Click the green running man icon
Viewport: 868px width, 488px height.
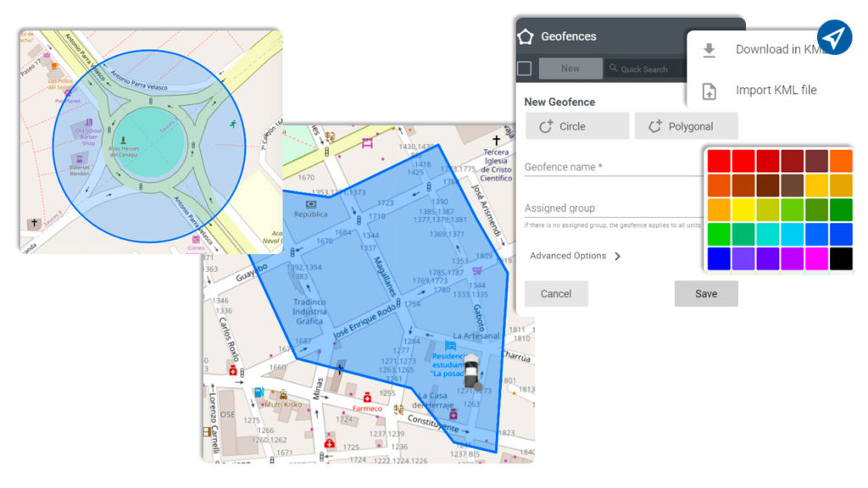pyautogui.click(x=233, y=124)
